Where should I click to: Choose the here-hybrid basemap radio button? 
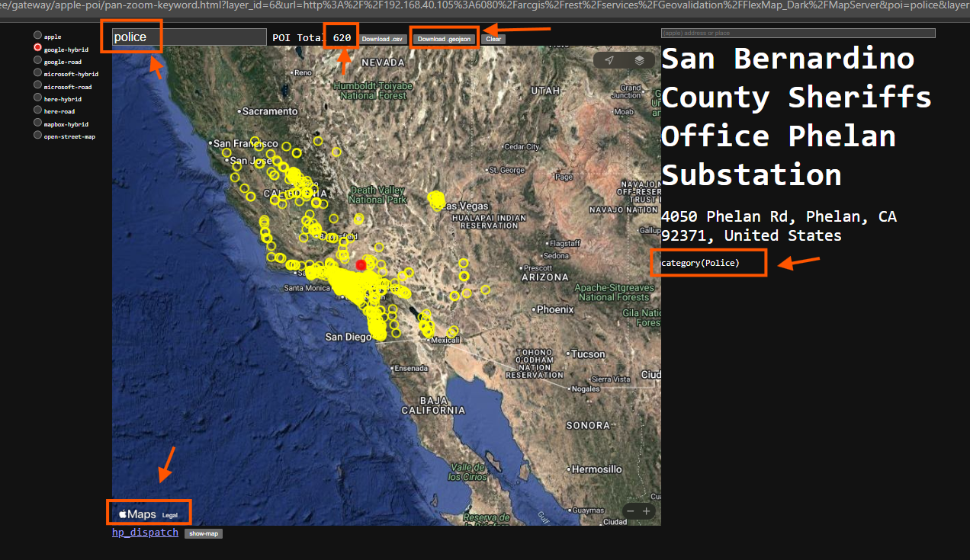[x=38, y=98]
